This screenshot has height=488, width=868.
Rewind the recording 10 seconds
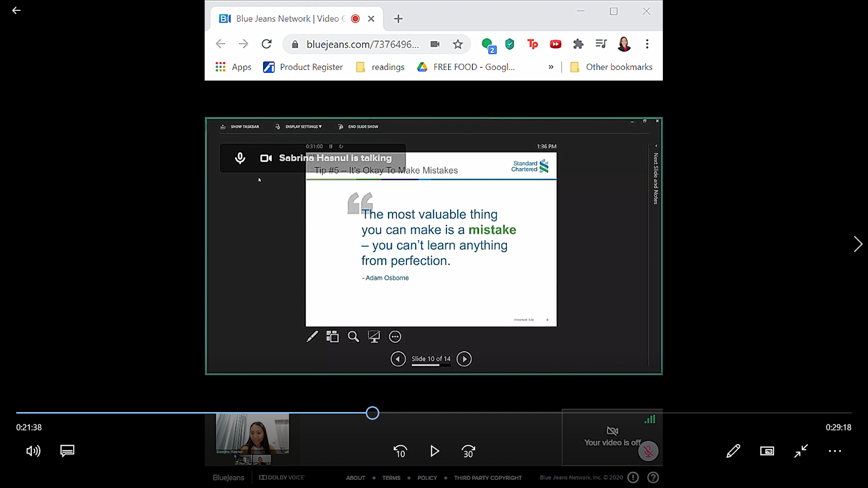[400, 451]
